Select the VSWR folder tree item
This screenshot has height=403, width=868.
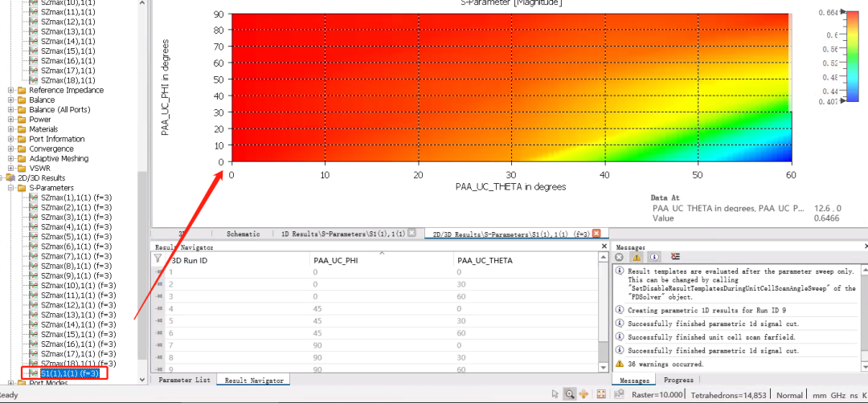(40, 168)
